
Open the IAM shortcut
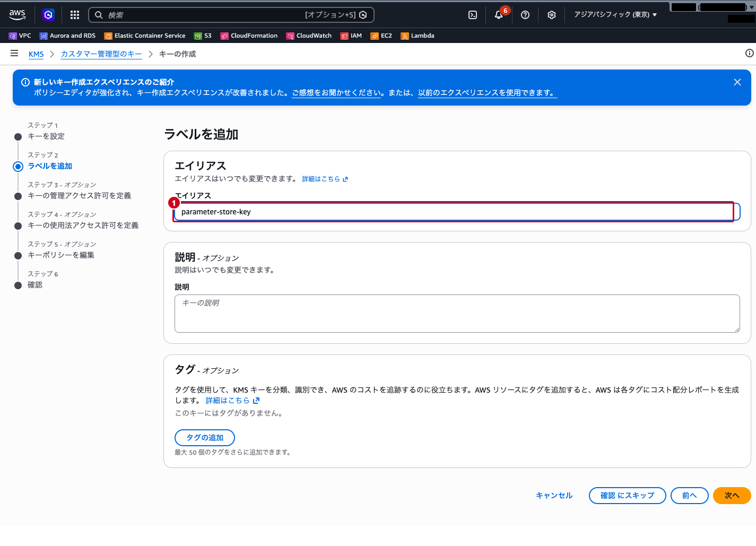point(351,36)
